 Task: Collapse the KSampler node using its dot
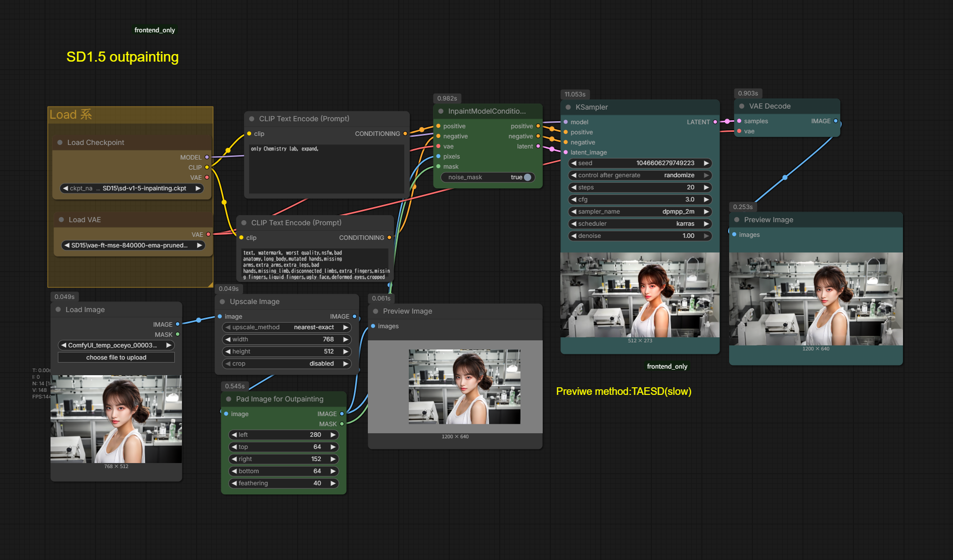point(568,107)
